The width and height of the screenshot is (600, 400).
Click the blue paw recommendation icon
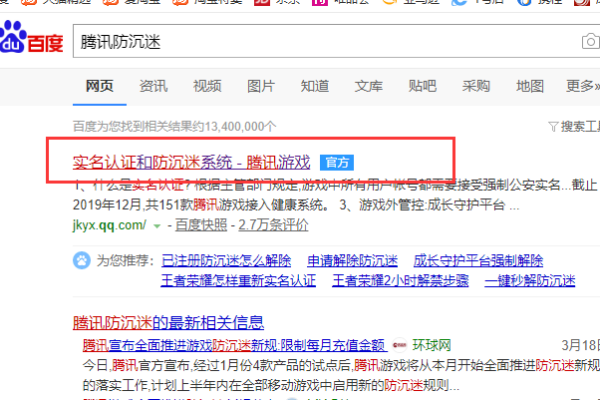click(82, 261)
